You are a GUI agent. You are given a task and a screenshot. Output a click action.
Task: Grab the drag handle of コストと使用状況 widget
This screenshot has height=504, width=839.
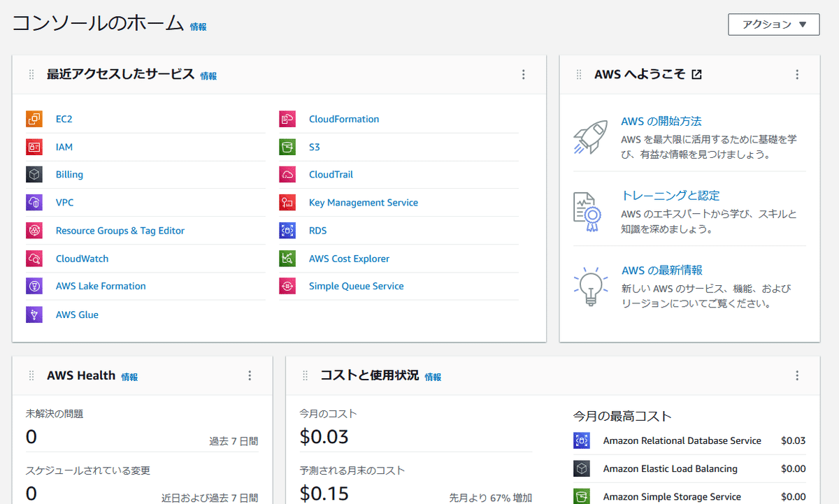[305, 376]
